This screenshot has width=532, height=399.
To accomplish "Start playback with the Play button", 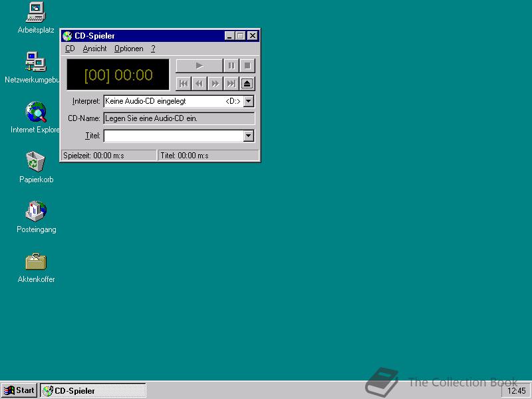I will (x=199, y=65).
